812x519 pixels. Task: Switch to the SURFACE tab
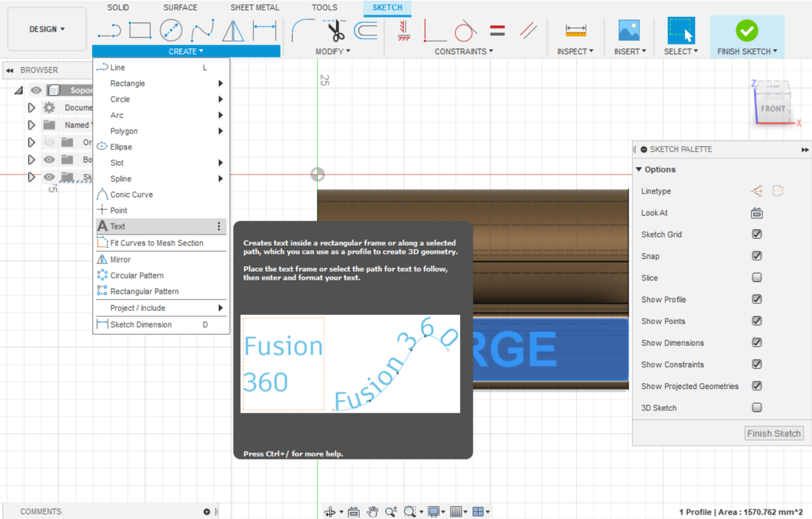coord(180,8)
